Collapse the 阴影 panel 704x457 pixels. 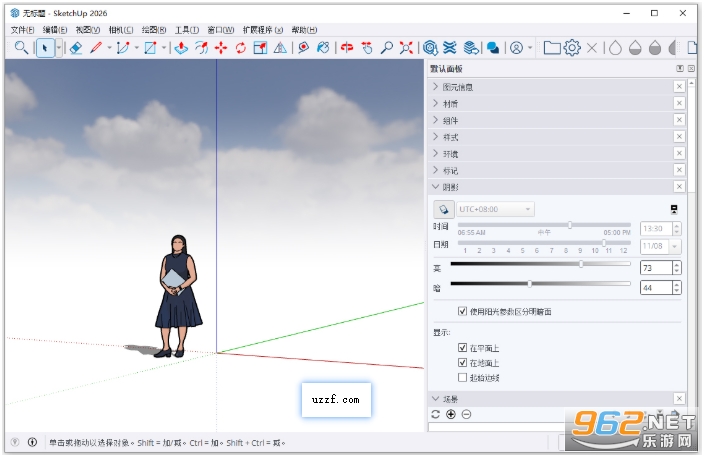coord(551,187)
